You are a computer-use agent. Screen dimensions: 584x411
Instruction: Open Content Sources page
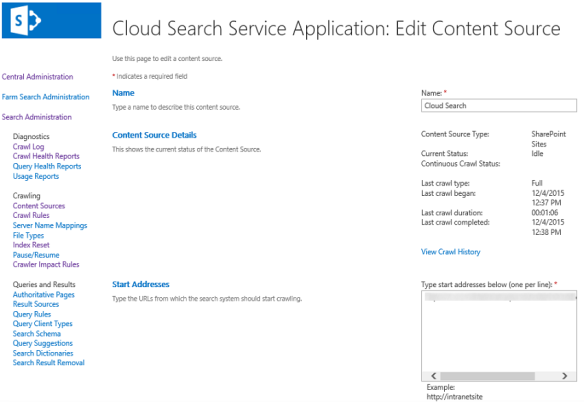(x=39, y=206)
